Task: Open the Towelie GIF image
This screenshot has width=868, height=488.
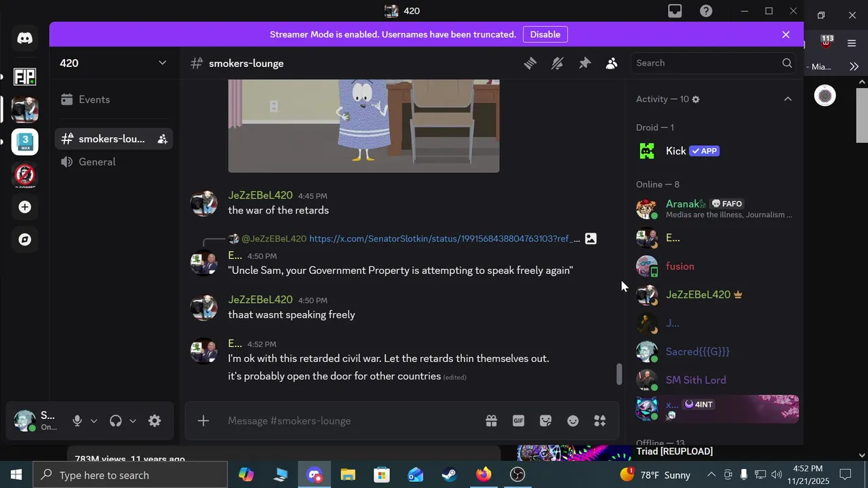Action: 363,125
